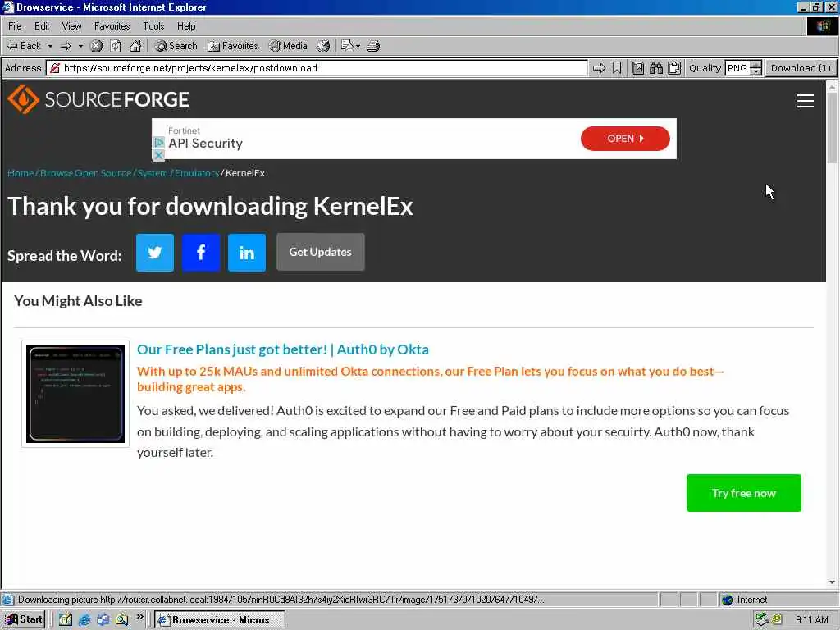840x630 pixels.
Task: Click the Windows Start button
Action: [24, 619]
